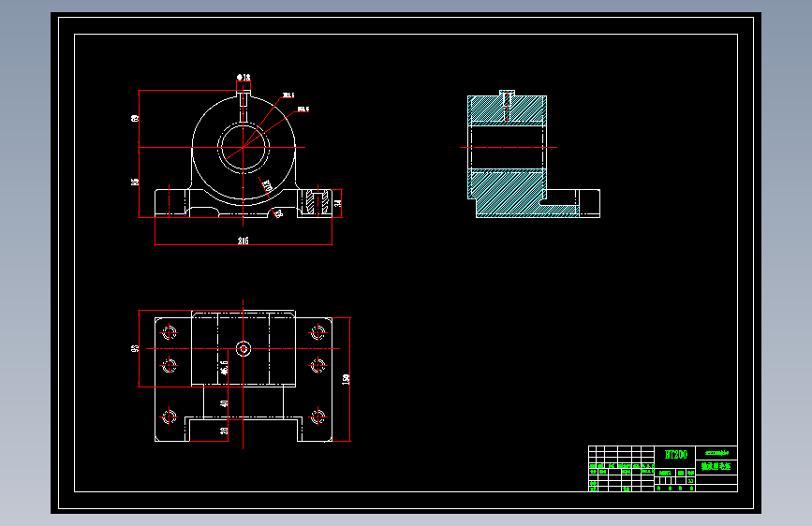Select the 轴承座毛坯 part name in title block
Viewport: 812px width, 526px height.
click(x=716, y=466)
